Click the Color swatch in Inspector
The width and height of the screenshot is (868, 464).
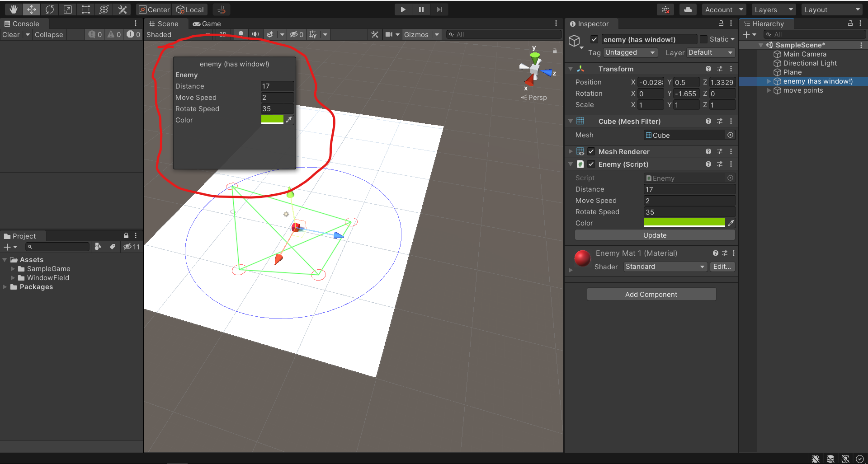[x=684, y=223]
